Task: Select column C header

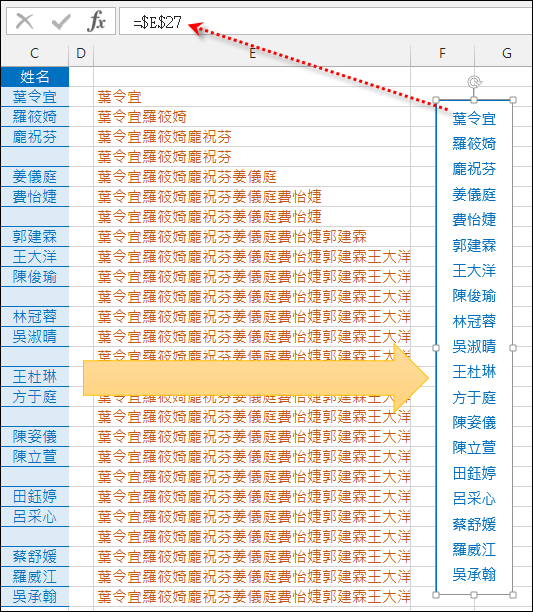Action: pyautogui.click(x=35, y=53)
